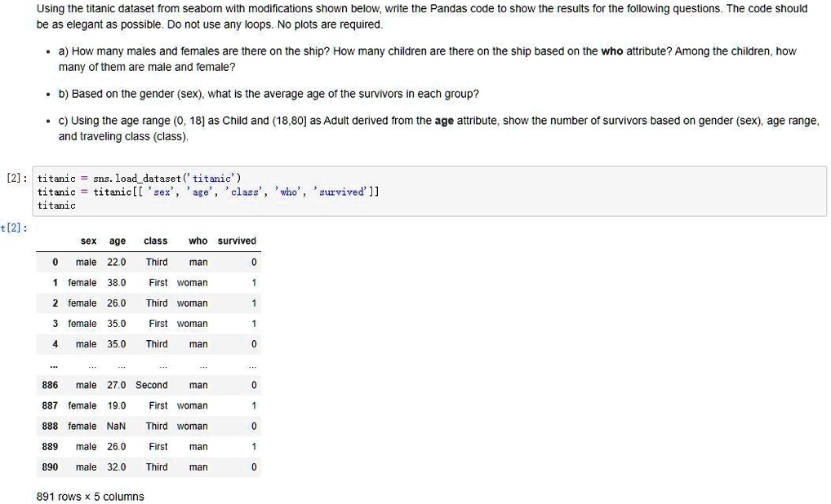Click the 'sex' column header
Image resolution: width=831 pixels, height=504 pixels.
(x=88, y=241)
